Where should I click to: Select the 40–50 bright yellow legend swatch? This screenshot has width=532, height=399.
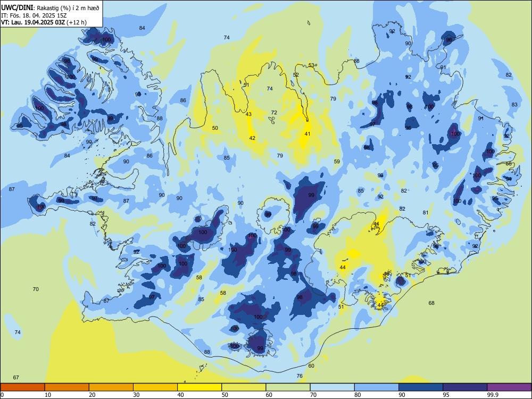(x=199, y=387)
